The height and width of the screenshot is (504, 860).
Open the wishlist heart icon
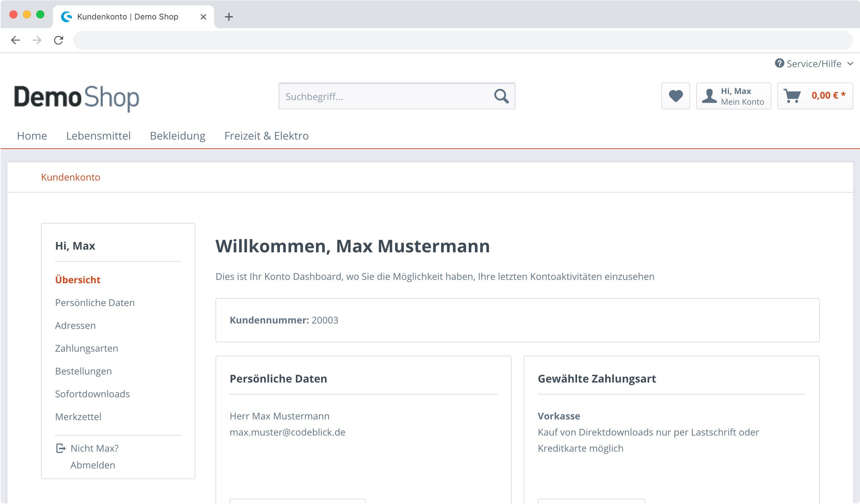click(x=675, y=96)
